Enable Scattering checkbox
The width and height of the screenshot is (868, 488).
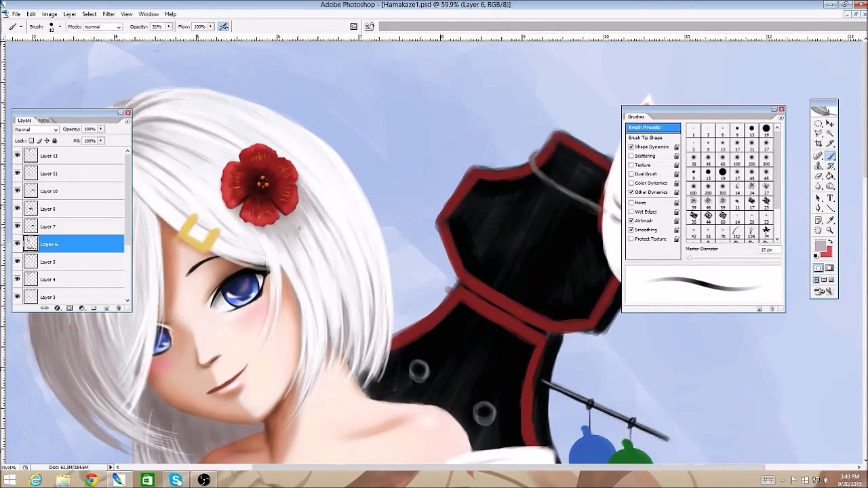631,156
